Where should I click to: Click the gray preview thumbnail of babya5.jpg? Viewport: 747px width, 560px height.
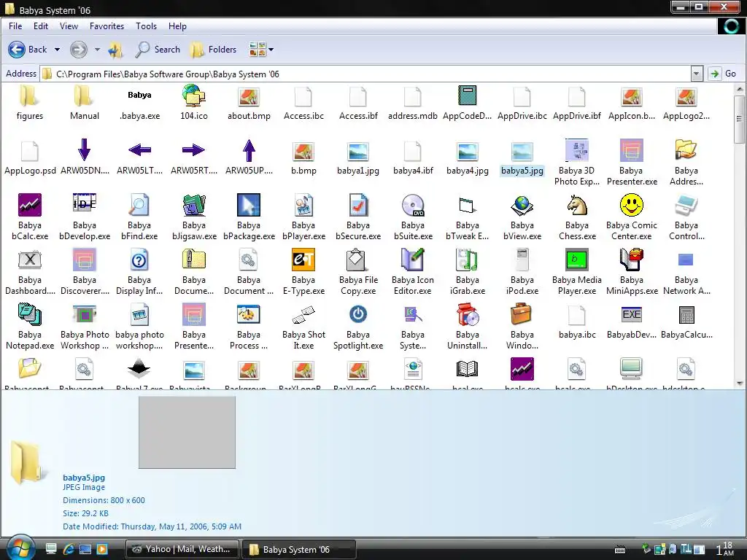(x=187, y=432)
